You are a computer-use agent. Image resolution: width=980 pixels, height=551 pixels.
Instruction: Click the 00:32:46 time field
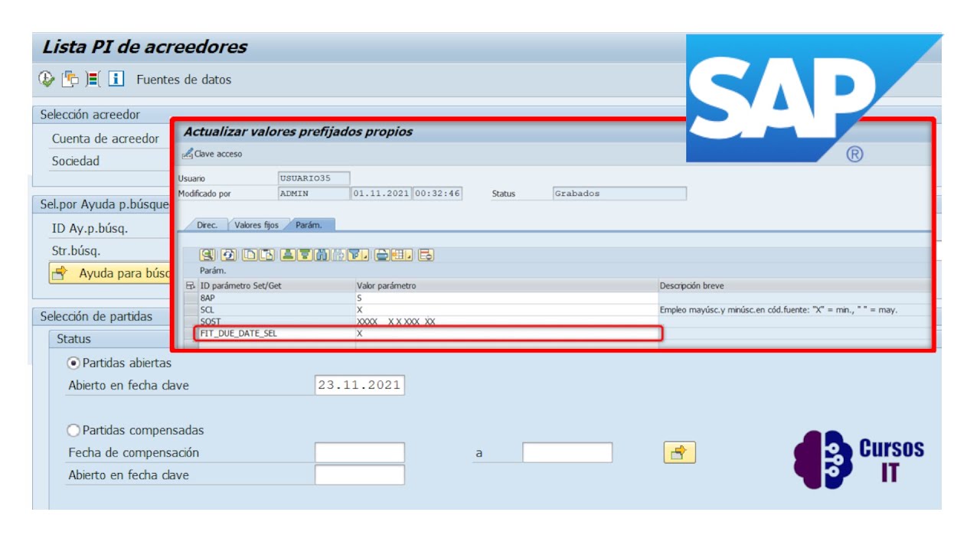coord(437,194)
